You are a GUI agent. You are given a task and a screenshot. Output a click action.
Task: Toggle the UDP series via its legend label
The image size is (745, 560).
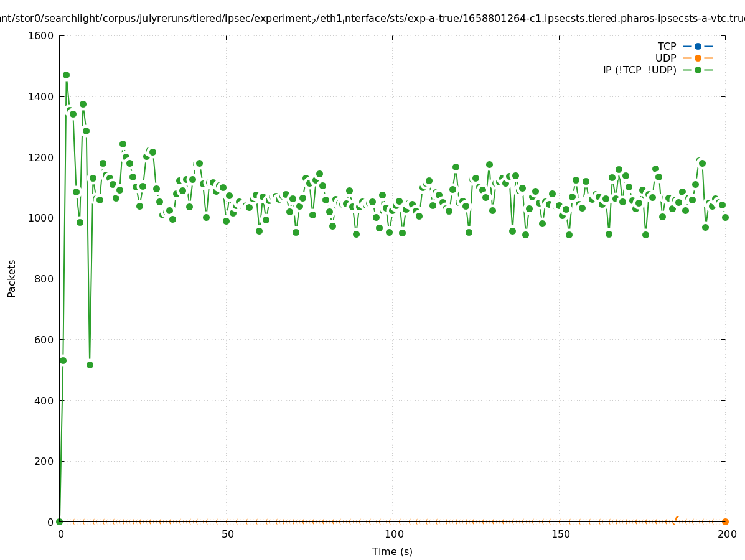[665, 58]
